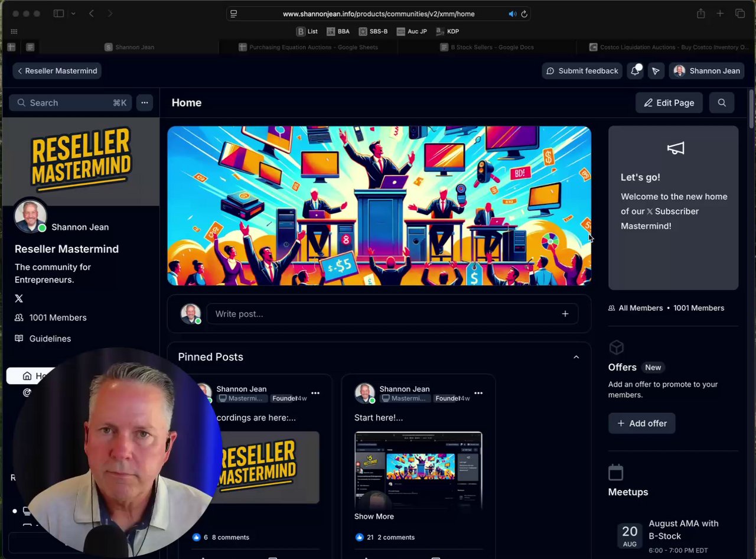Focus the sidebar Search field
Screen dimensions: 756x559
click(70, 103)
